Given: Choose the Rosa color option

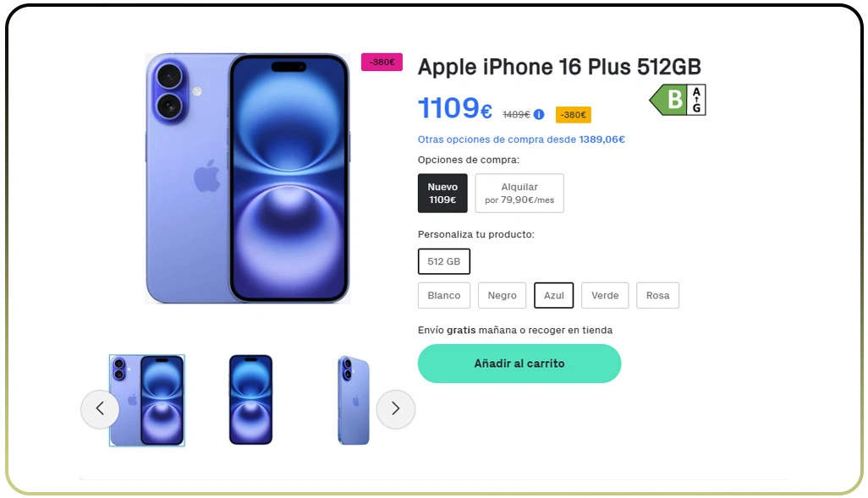Looking at the screenshot, I should pyautogui.click(x=657, y=295).
